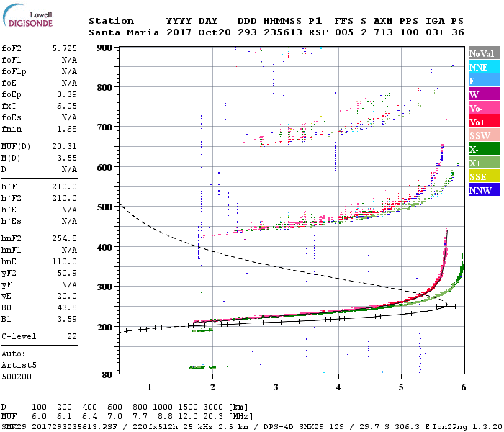Click the fxI value 6.05
Viewport: 504px width, 432px height.
[x=67, y=106]
